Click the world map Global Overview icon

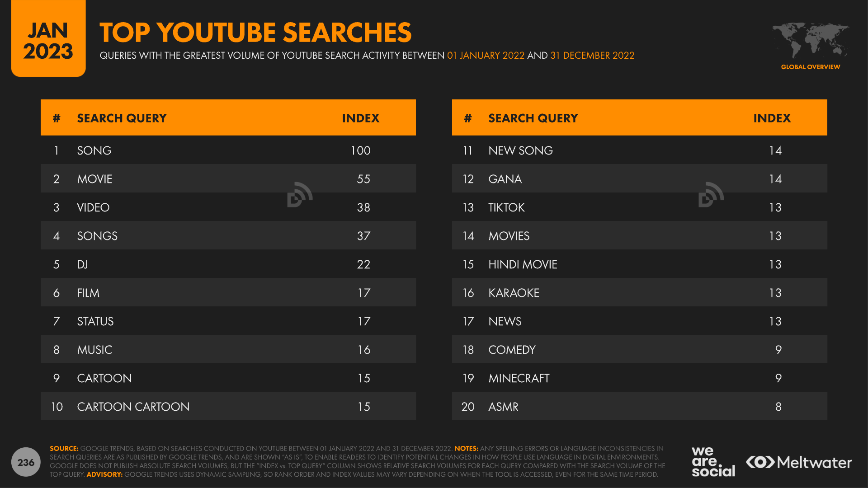tap(810, 40)
